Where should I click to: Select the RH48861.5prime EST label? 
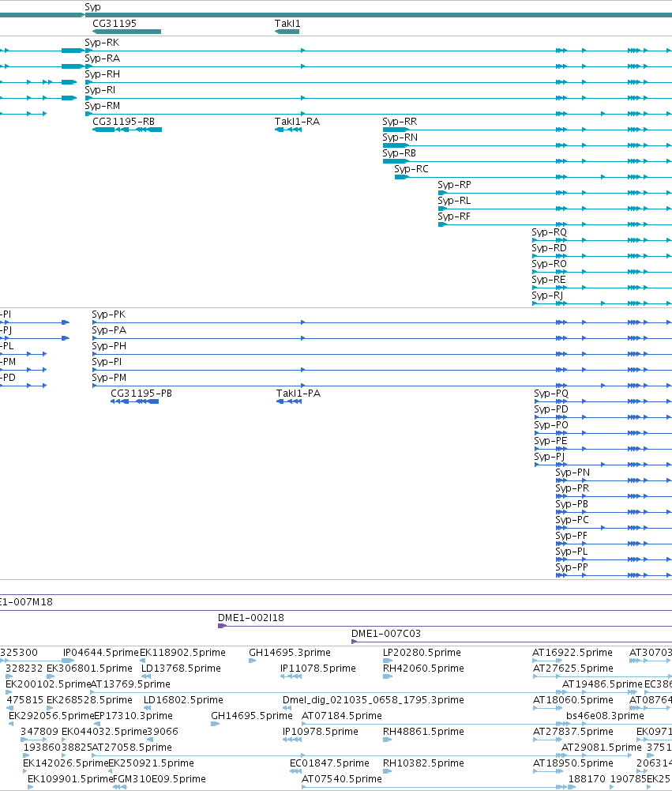423,732
